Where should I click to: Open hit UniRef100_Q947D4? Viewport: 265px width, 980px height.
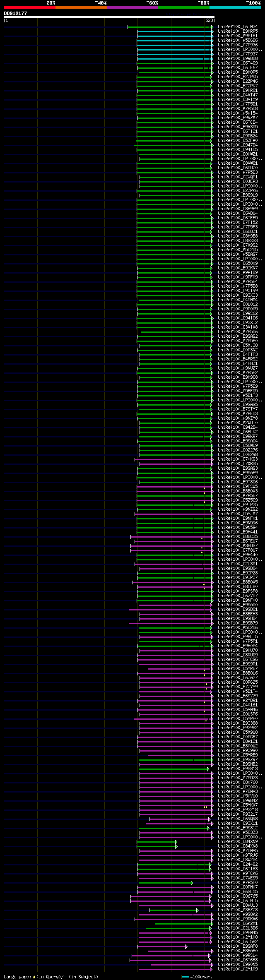point(238,145)
